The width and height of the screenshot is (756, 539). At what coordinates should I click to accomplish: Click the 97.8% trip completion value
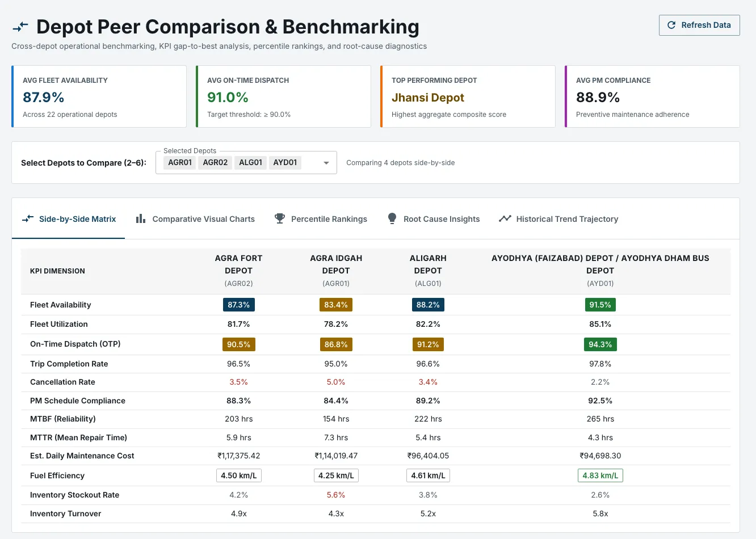(x=600, y=364)
